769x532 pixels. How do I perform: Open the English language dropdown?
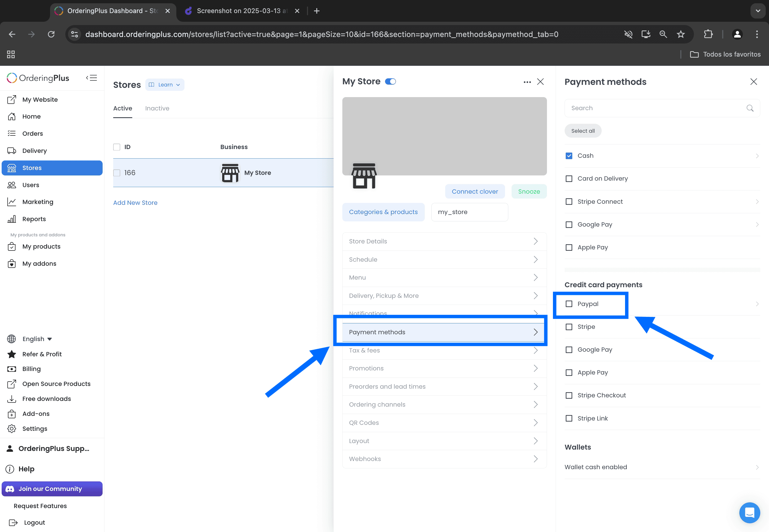(37, 339)
